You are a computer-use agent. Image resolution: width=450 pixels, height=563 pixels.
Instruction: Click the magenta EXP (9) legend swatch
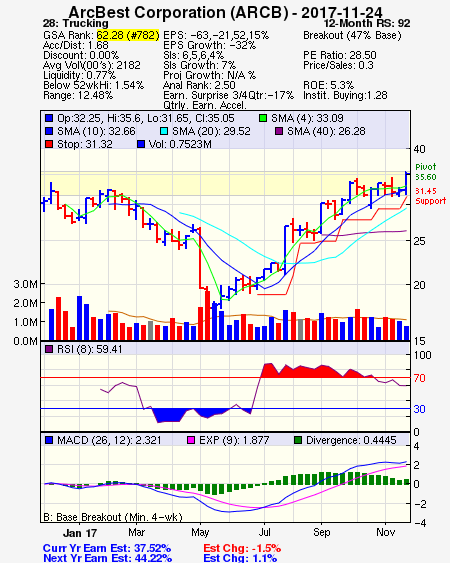(191, 440)
